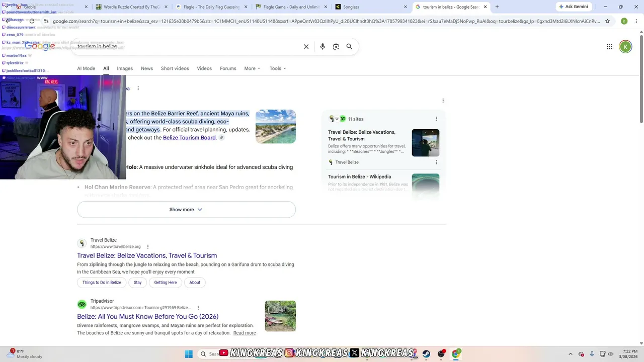This screenshot has width=644, height=362.
Task: Open options for Travel Belize source card
Action: coord(436,162)
